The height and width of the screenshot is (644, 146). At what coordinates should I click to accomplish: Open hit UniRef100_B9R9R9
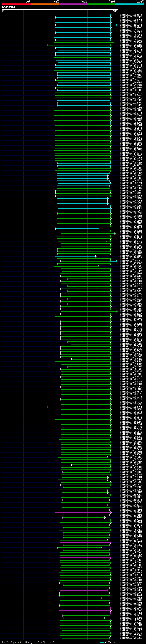tap(131, 18)
